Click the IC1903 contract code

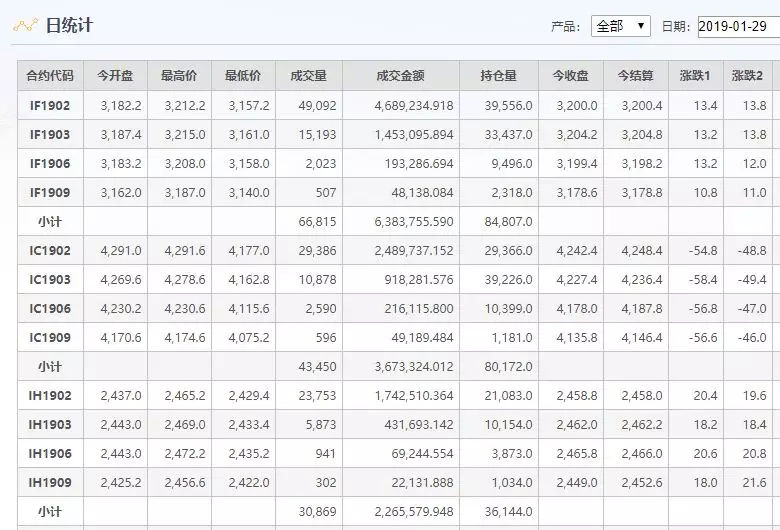(x=50, y=280)
